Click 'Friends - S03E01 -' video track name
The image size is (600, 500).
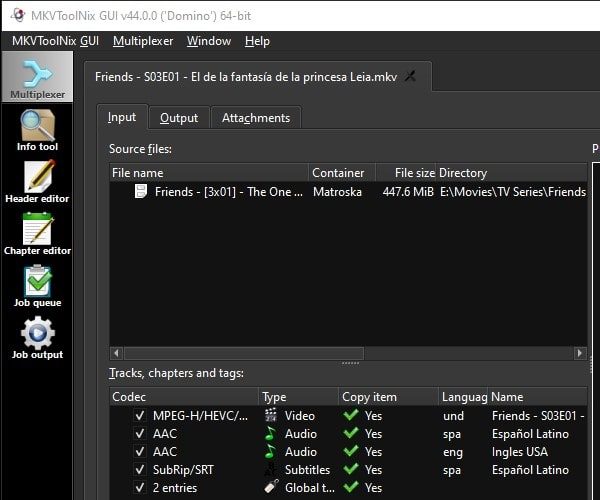(538, 415)
